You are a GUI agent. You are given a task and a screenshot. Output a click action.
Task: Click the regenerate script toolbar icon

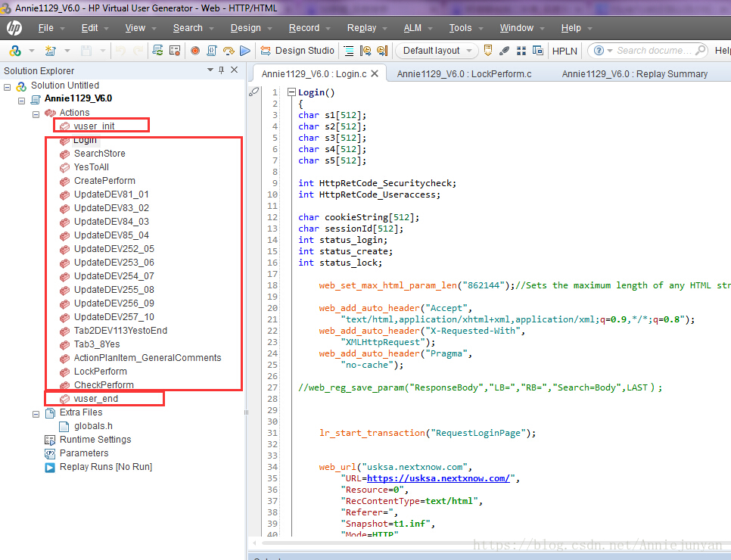tap(157, 51)
